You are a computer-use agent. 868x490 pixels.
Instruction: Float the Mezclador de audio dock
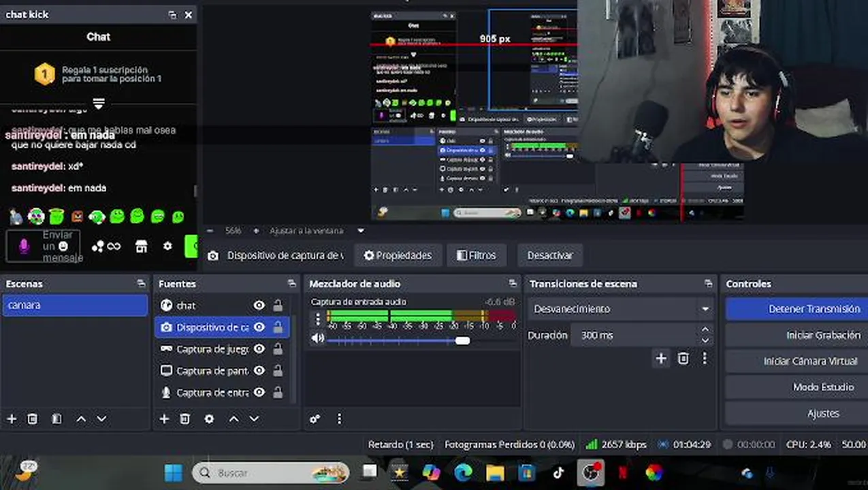click(x=513, y=284)
